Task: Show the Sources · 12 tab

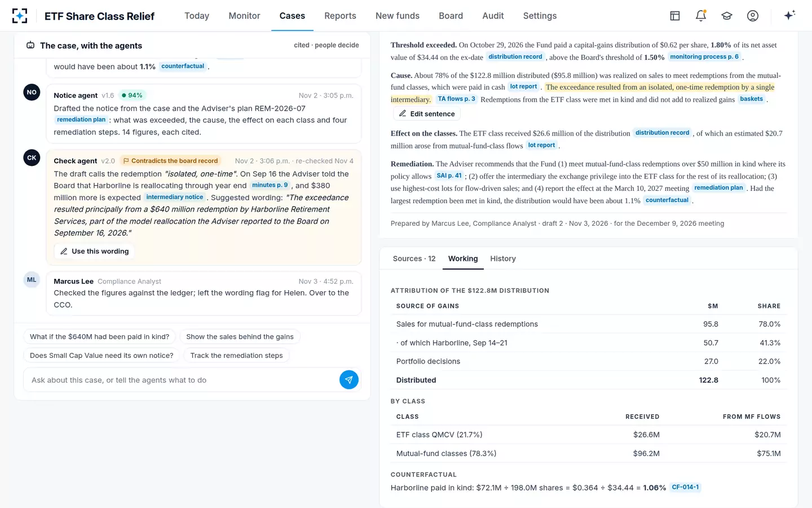Action: click(x=414, y=259)
